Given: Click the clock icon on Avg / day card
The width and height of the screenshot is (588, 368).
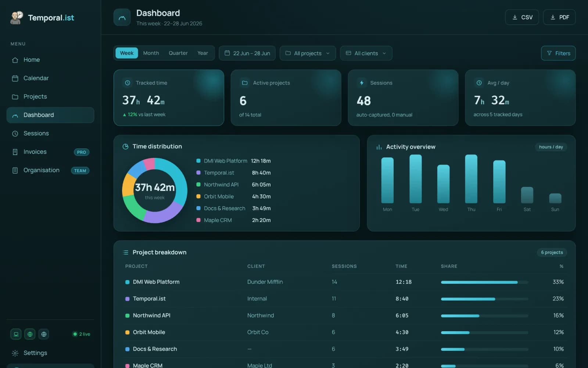Looking at the screenshot, I should click(479, 83).
